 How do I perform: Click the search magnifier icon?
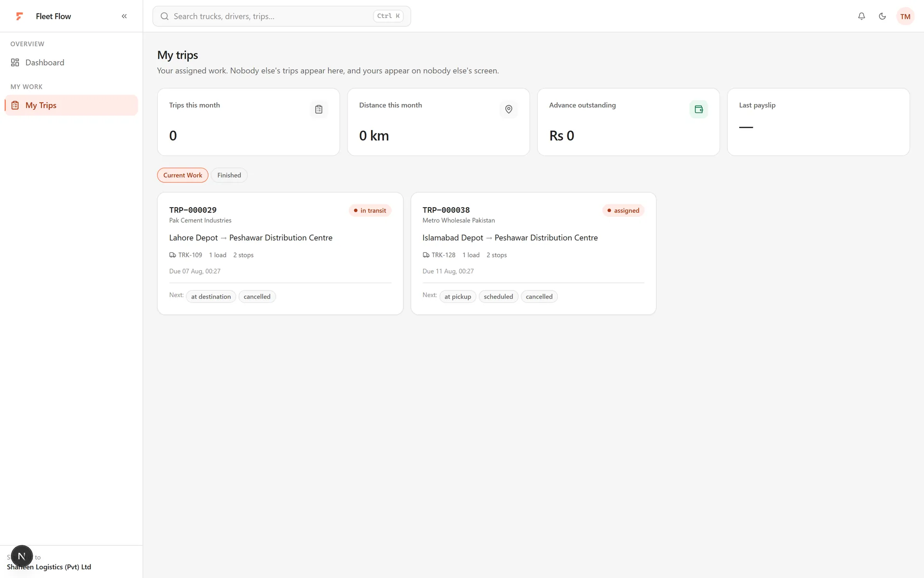(165, 16)
